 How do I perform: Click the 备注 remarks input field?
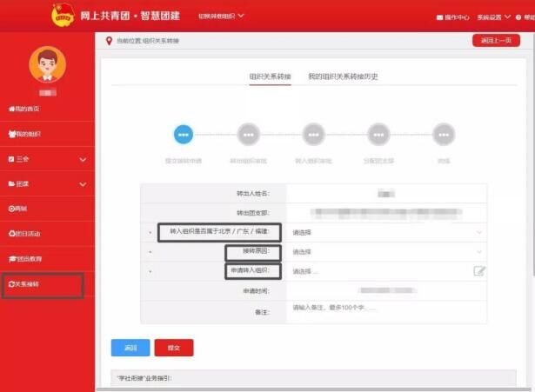coord(386,312)
